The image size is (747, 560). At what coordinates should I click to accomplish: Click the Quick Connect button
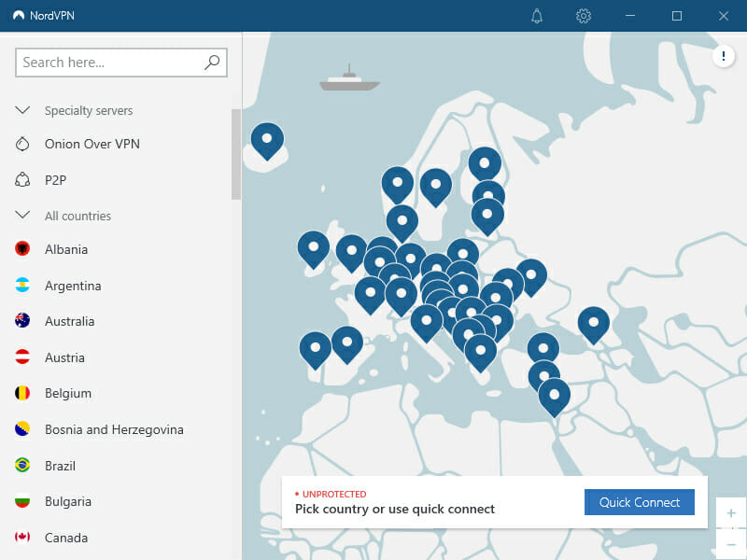[x=640, y=502]
